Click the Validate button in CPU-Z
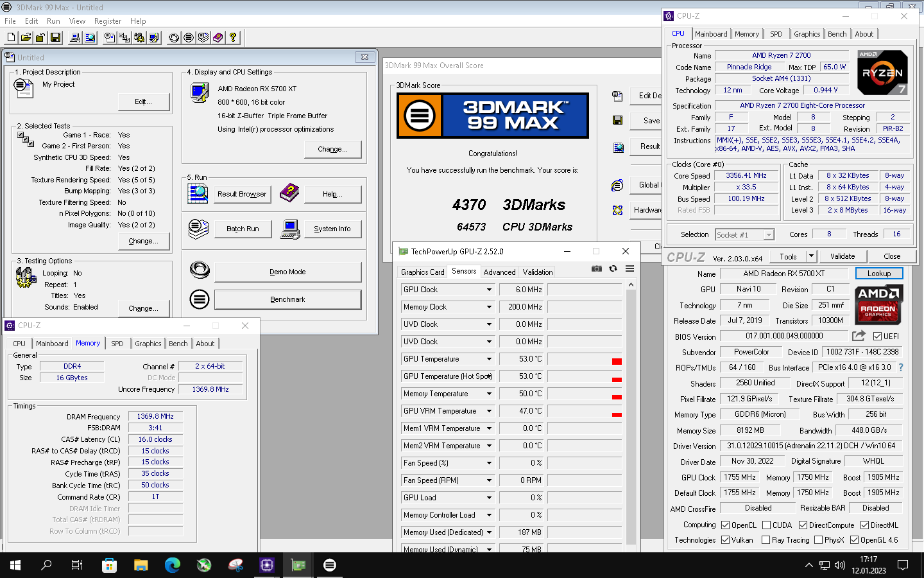The width and height of the screenshot is (924, 578). pyautogui.click(x=843, y=256)
